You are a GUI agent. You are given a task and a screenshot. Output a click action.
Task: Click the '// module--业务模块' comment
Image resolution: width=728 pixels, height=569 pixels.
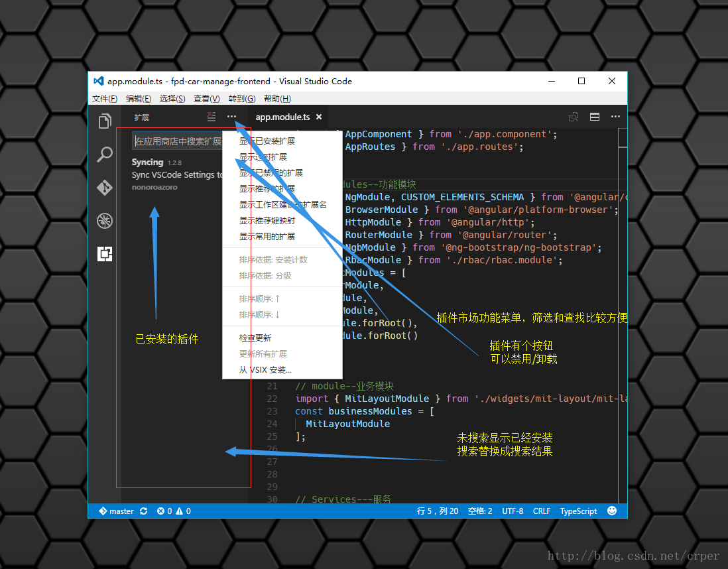click(x=344, y=386)
